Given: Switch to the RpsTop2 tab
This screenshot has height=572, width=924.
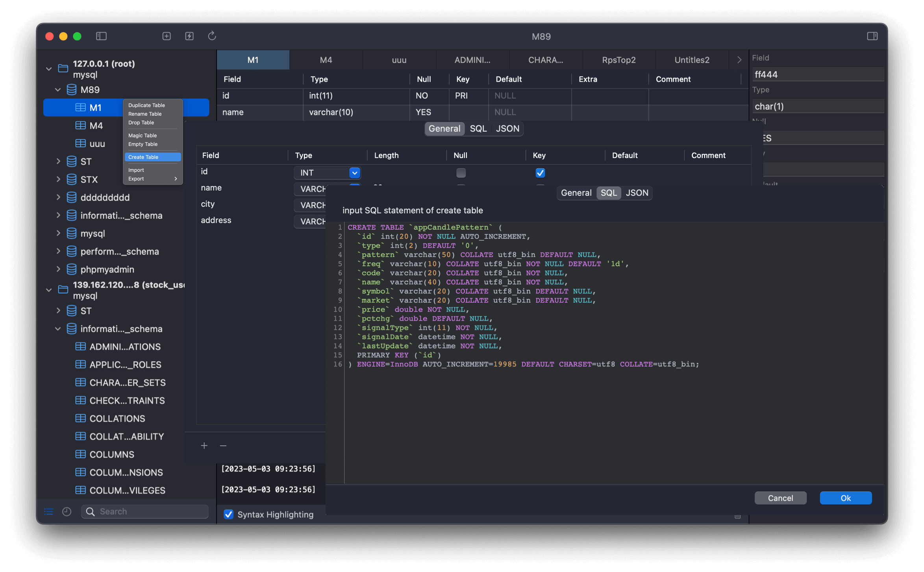Looking at the screenshot, I should (x=618, y=60).
